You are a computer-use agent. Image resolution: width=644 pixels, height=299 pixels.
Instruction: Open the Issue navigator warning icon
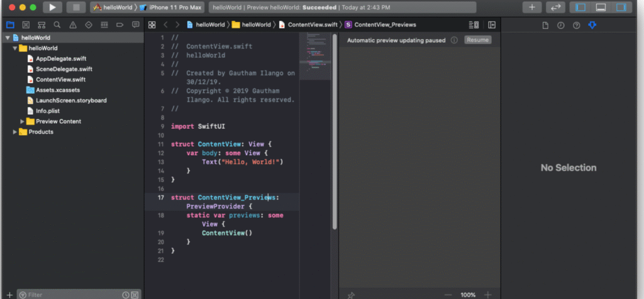point(73,25)
